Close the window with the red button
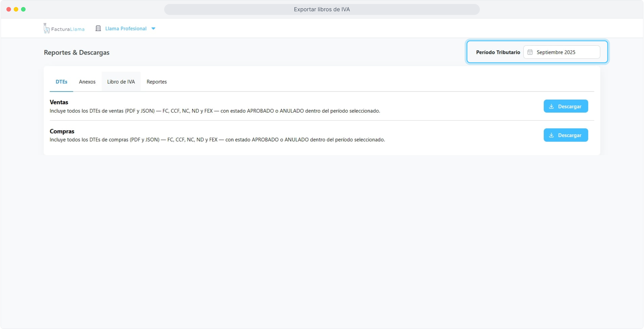Viewport: 644px width, 329px height. point(9,9)
